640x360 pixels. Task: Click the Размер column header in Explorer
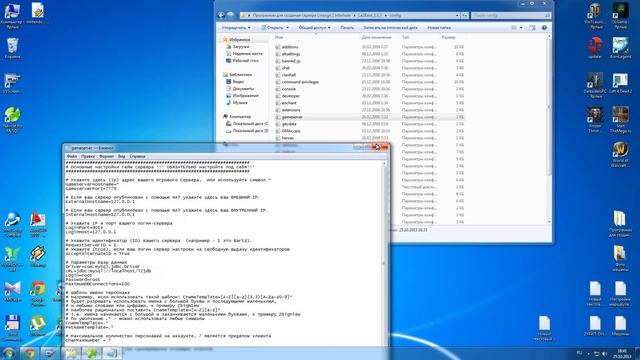coord(449,37)
